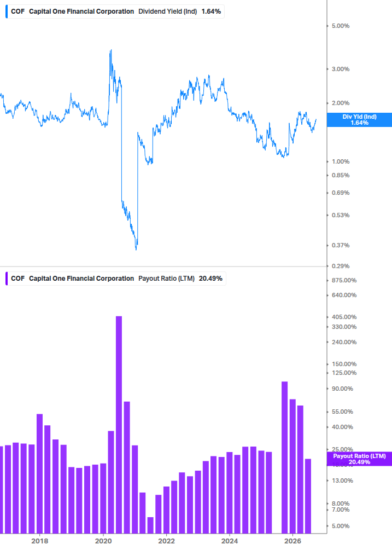This screenshot has height=550, width=392.
Task: Click the 8.00% tick on the payout ratio axis
Action: coord(341,503)
